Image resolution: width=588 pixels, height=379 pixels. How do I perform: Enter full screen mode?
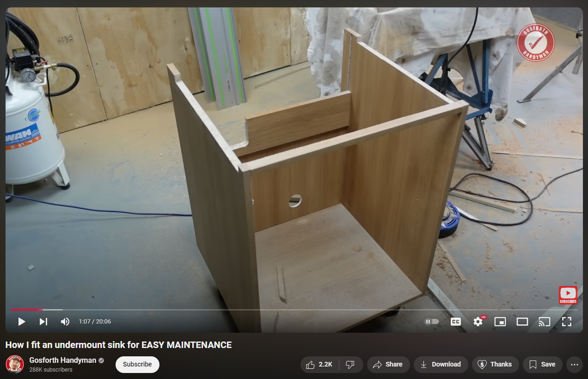[567, 322]
